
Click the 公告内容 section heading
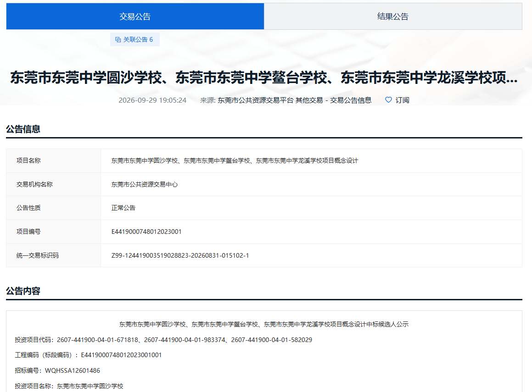point(23,291)
